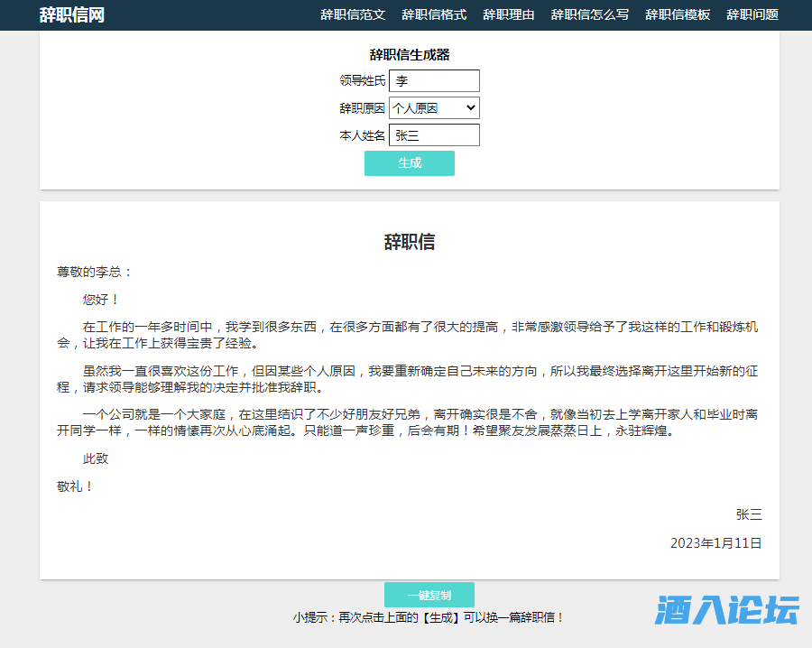The width and height of the screenshot is (812, 648).
Task: Click the 辞职信 letter heading
Action: click(410, 242)
